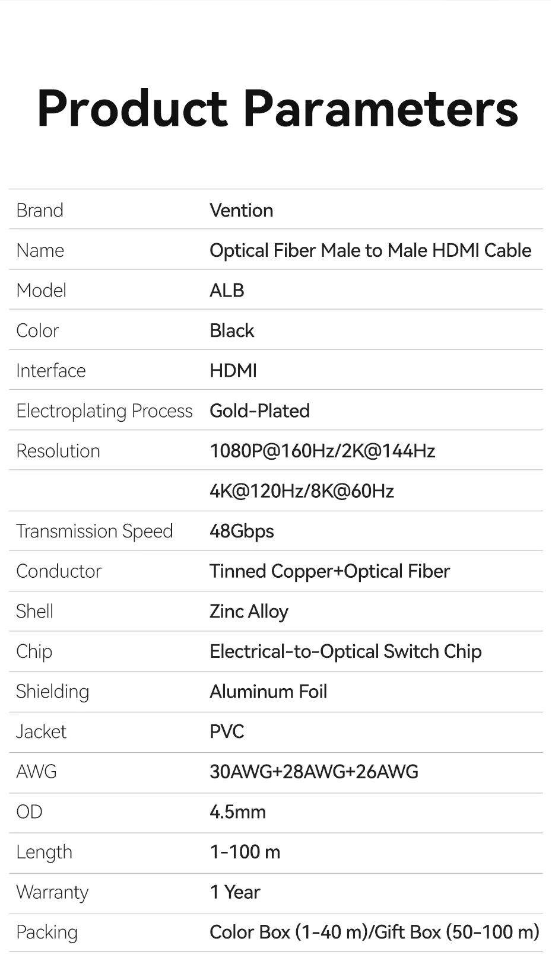Click the Aluminum Foil shielding value

pos(268,692)
